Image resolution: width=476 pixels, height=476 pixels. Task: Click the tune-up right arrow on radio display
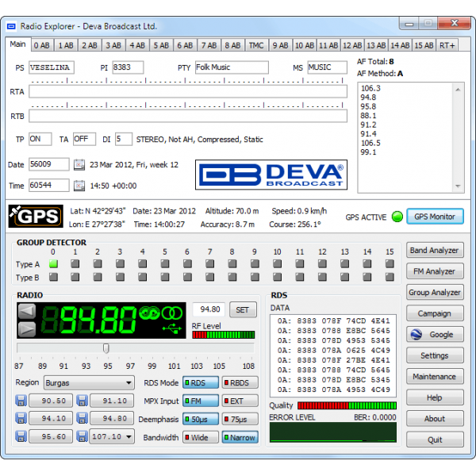(x=27, y=329)
